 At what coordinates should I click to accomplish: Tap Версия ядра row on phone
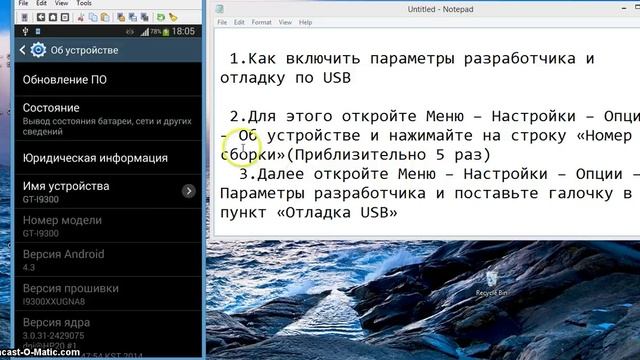point(108,334)
